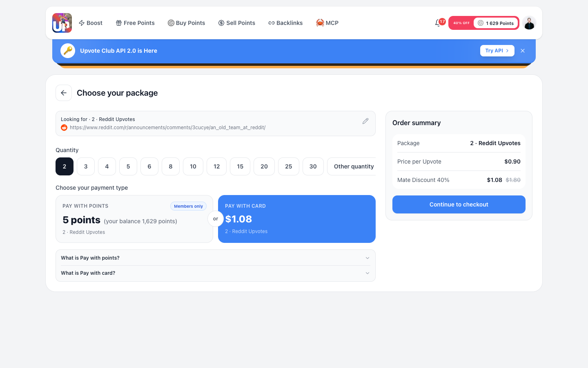Expand What is Pay with card
Screen dimensions: 588x368
click(x=216, y=273)
